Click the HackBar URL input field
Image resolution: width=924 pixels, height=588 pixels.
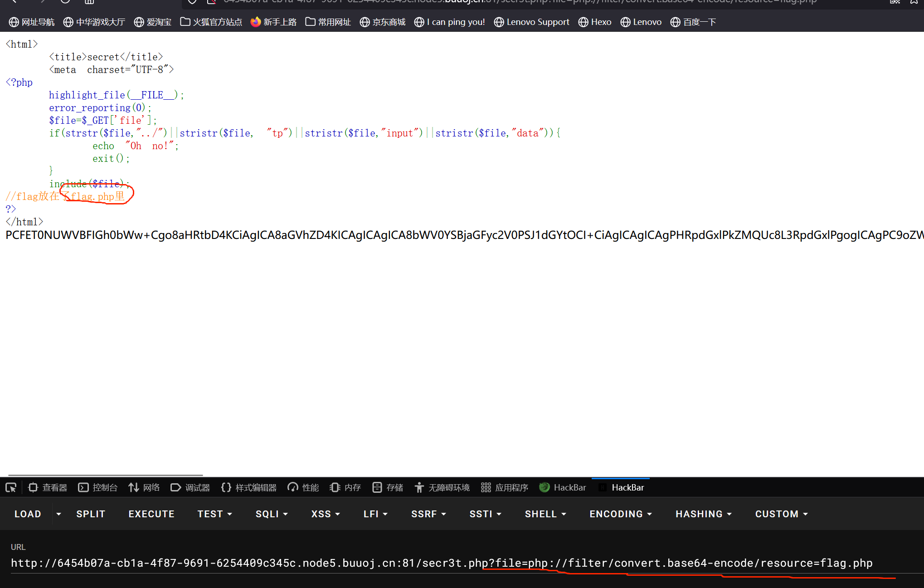point(442,563)
